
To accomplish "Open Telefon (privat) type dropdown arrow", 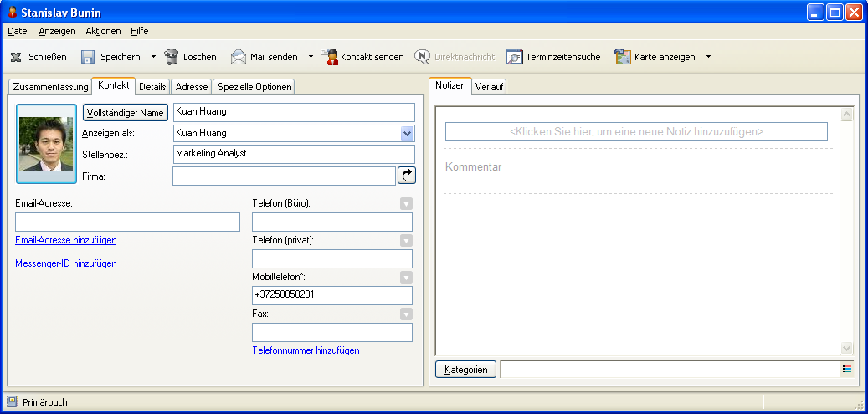I will [406, 241].
